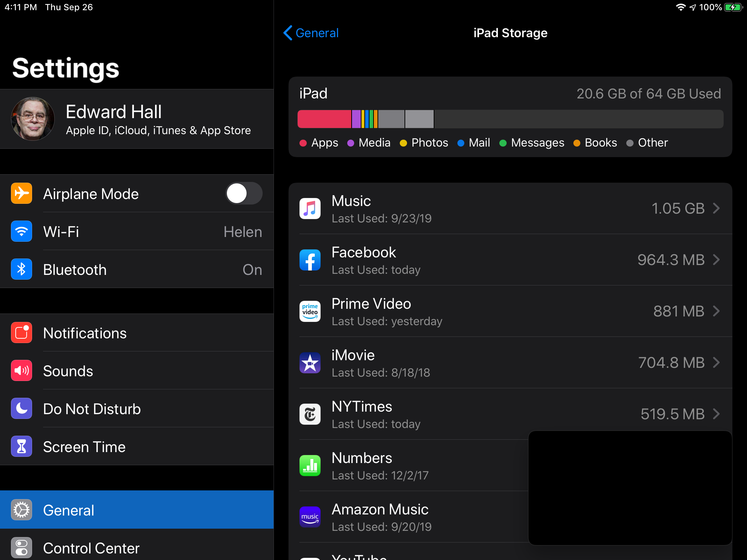This screenshot has width=747, height=560.
Task: Click the storage usage bar
Action: point(511,119)
